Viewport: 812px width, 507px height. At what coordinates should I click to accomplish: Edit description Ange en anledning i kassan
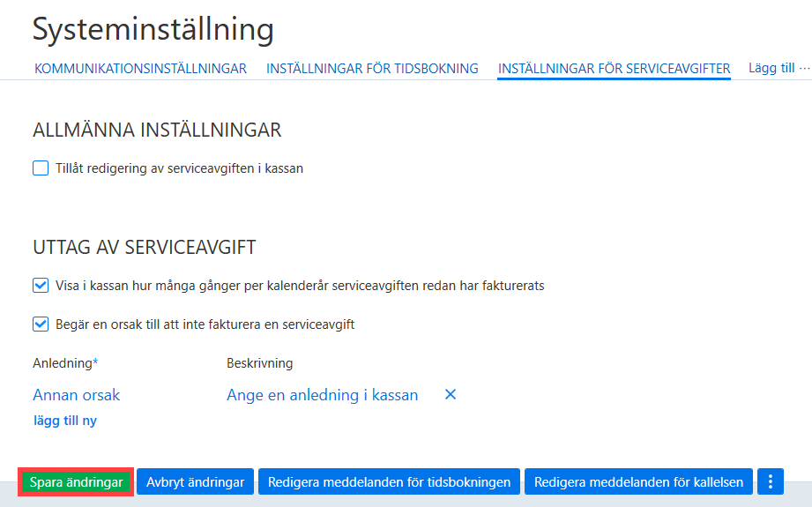point(322,395)
